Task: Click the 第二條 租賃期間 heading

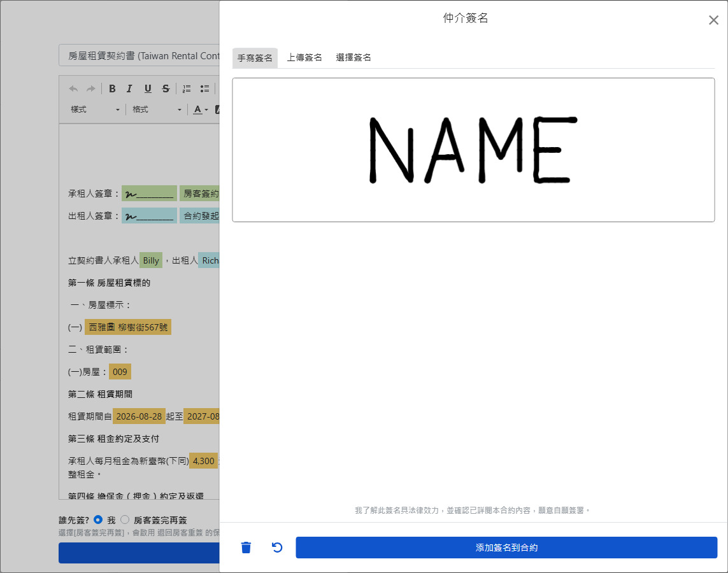Action: point(100,394)
